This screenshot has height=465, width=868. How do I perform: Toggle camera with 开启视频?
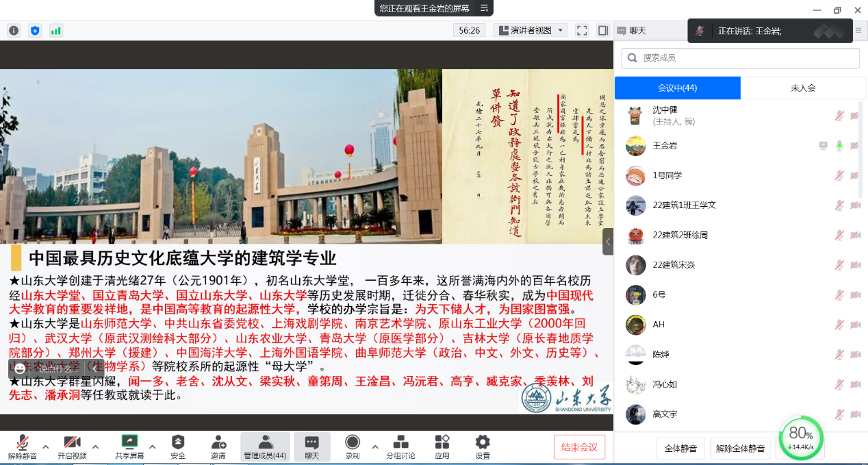coord(72,447)
